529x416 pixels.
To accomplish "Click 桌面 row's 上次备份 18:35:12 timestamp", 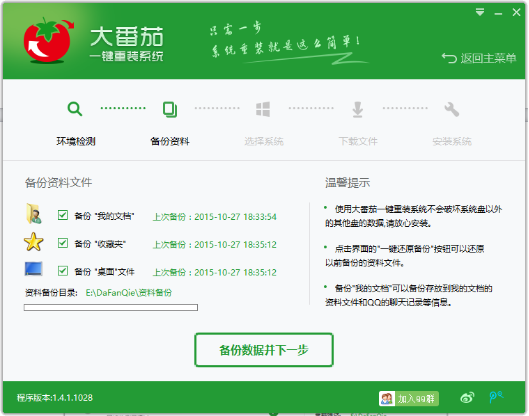I will 215,273.
